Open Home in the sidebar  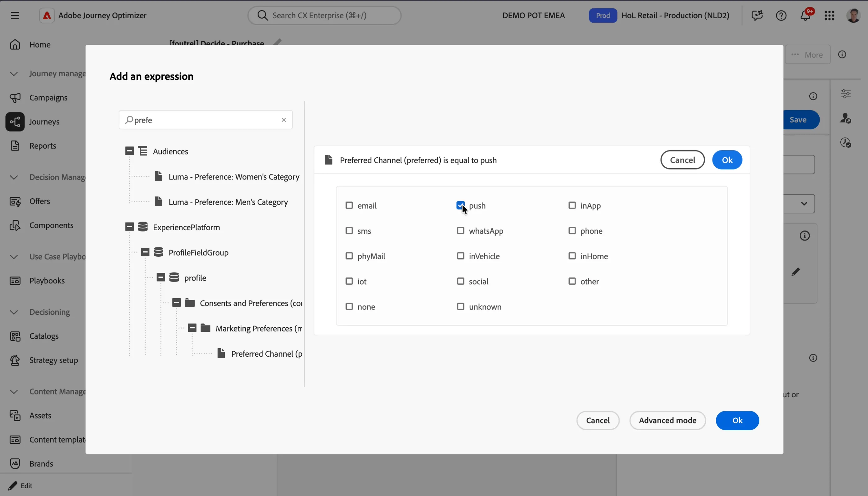pos(40,45)
